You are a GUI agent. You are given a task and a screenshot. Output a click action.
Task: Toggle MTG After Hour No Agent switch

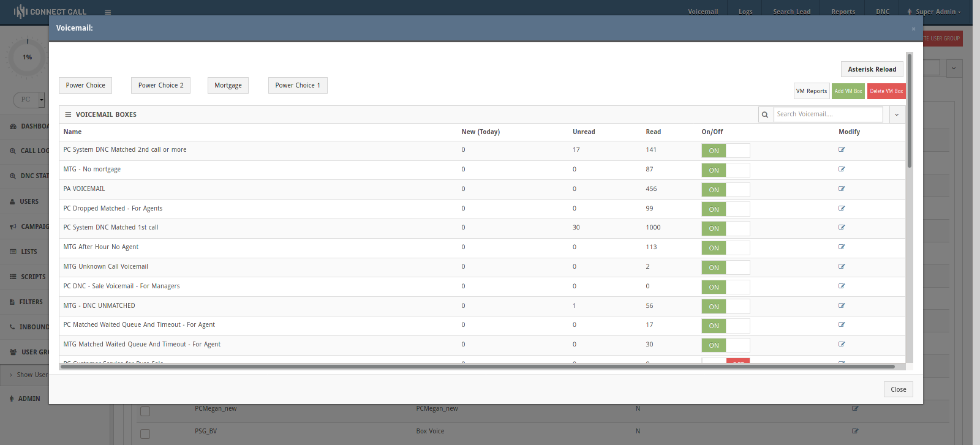coord(726,248)
